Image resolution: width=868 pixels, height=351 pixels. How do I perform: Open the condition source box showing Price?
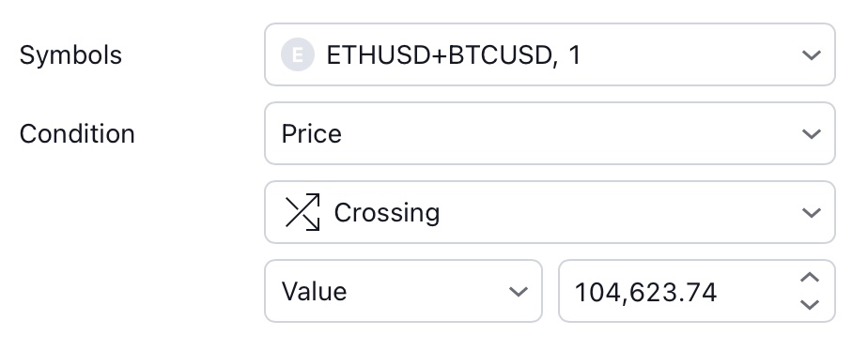tap(550, 133)
